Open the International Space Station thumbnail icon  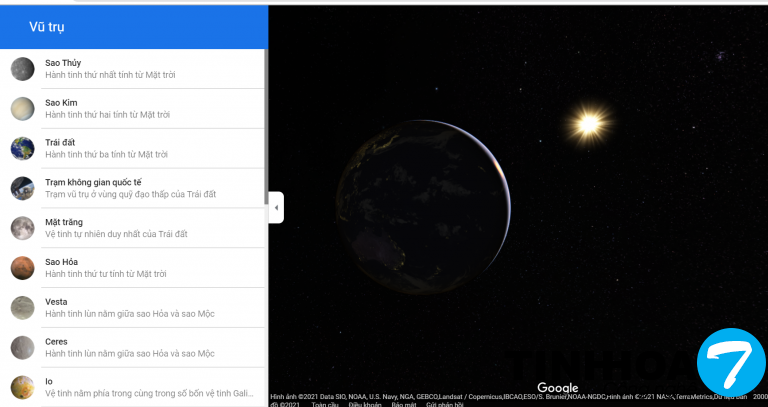(22, 188)
